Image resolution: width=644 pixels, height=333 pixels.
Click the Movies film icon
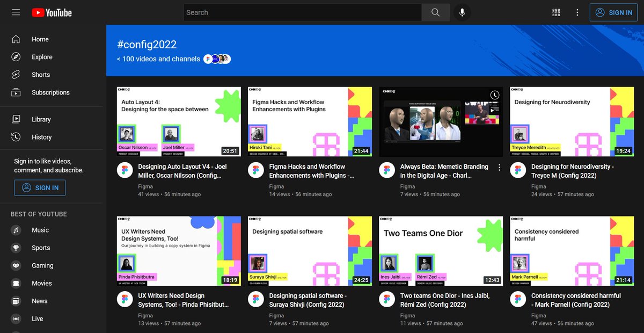coord(16,283)
